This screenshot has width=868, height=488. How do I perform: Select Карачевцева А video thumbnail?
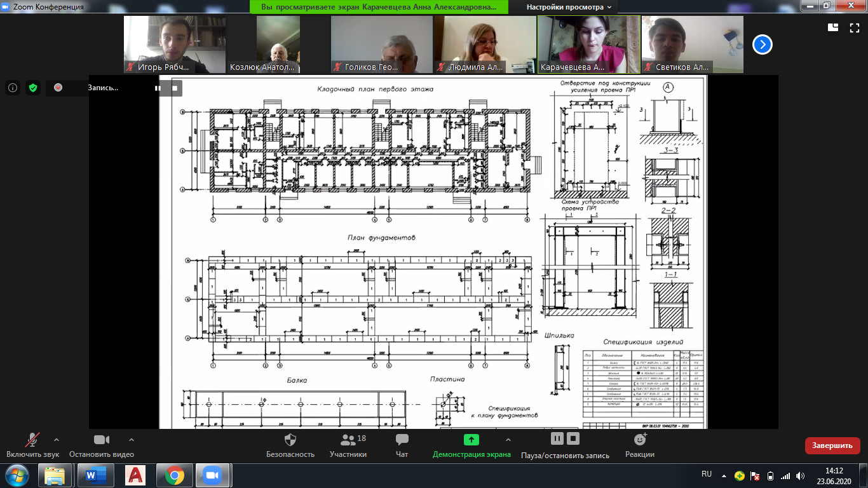589,44
